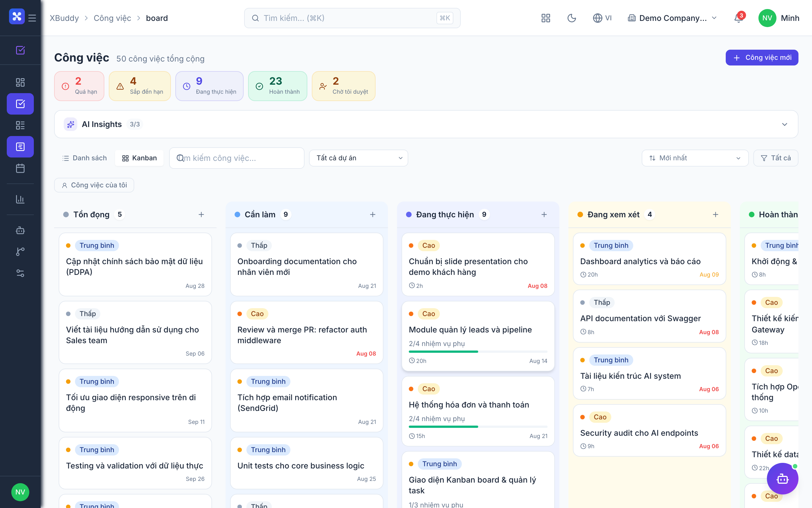Viewport: 812px width, 508px height.
Task: Open the Tất cả filter dropdown
Action: click(x=776, y=158)
